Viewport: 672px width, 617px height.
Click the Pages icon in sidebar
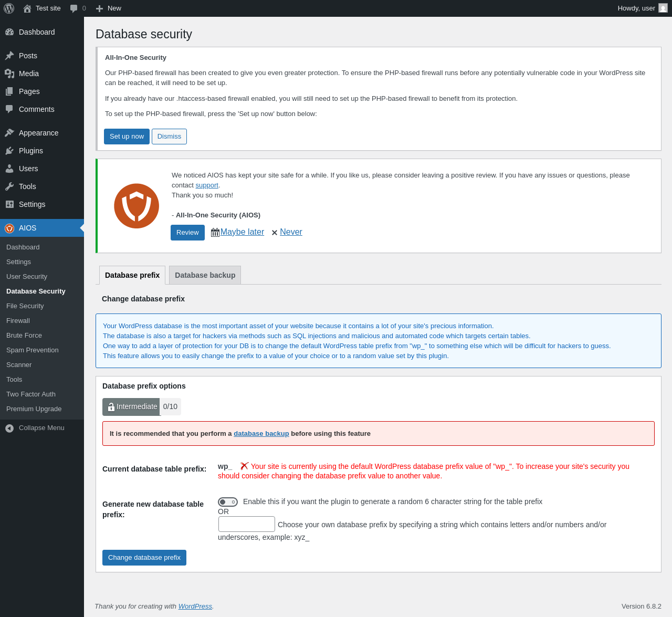[x=9, y=91]
